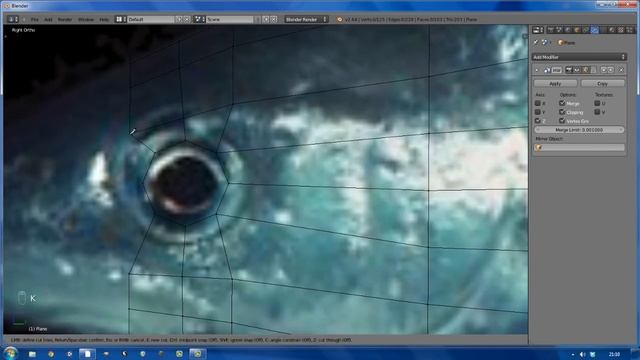Open the Add Modifier dropdown

[x=579, y=57]
